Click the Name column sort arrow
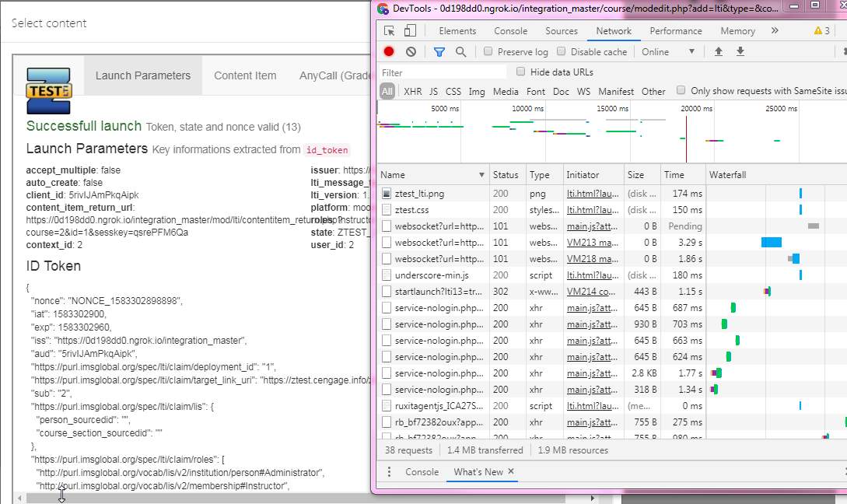The height and width of the screenshot is (504, 847). point(481,175)
